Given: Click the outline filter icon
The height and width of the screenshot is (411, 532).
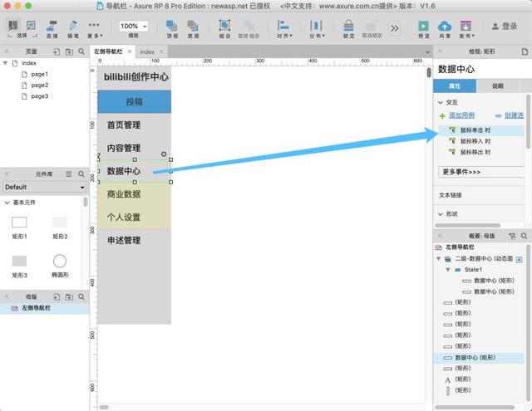Looking at the screenshot, I should 512,236.
